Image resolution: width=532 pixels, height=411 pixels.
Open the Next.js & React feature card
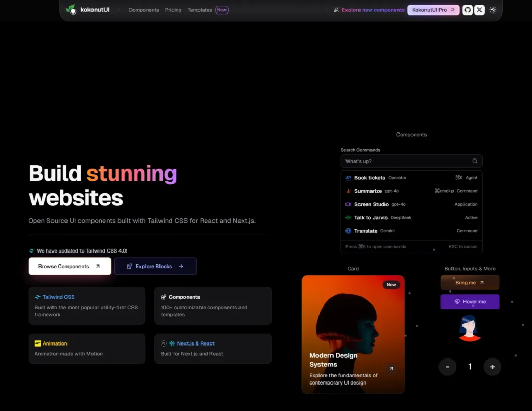coord(213,349)
